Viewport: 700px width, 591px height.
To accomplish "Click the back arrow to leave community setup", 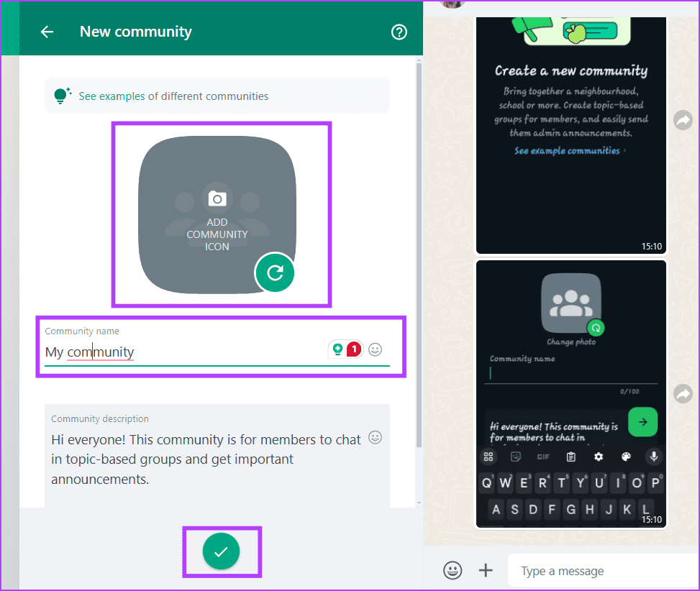I will pos(46,32).
